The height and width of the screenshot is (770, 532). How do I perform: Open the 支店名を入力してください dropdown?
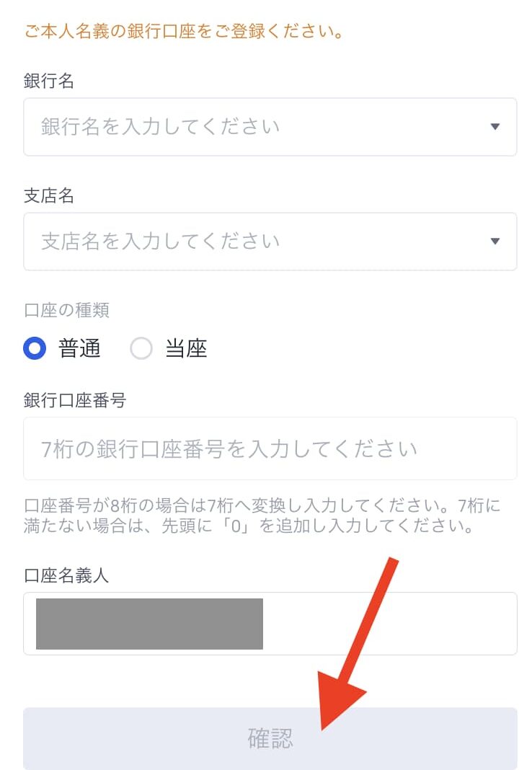pyautogui.click(x=270, y=242)
